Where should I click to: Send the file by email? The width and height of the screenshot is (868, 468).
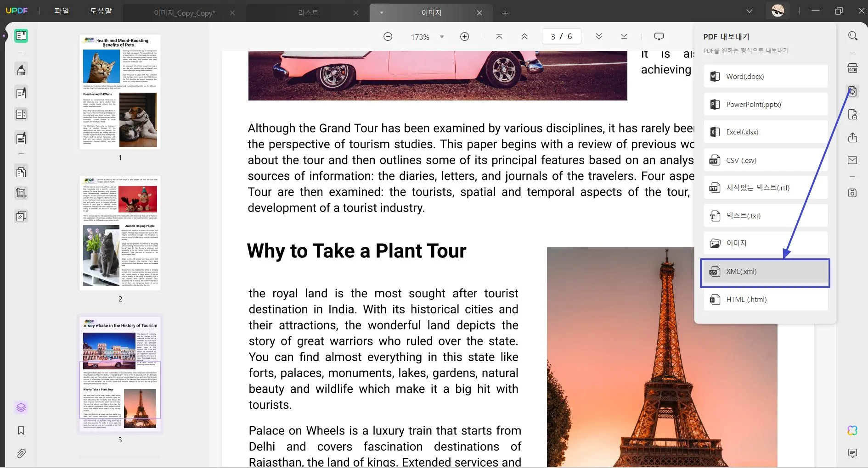(x=853, y=160)
